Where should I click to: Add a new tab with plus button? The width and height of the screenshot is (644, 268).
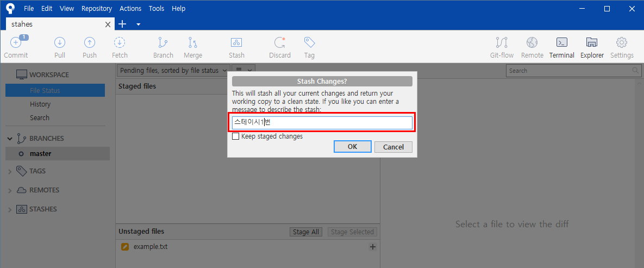122,24
